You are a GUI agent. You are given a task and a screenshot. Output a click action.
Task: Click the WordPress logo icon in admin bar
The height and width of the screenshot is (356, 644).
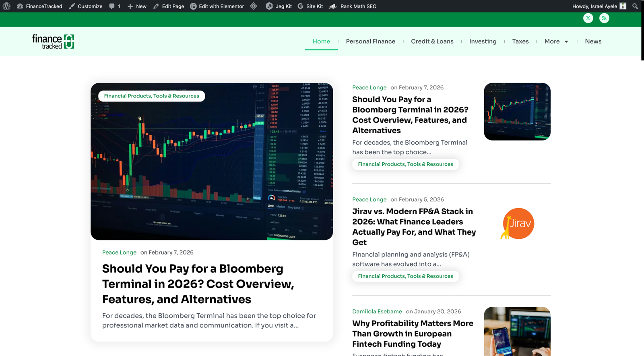[6, 6]
